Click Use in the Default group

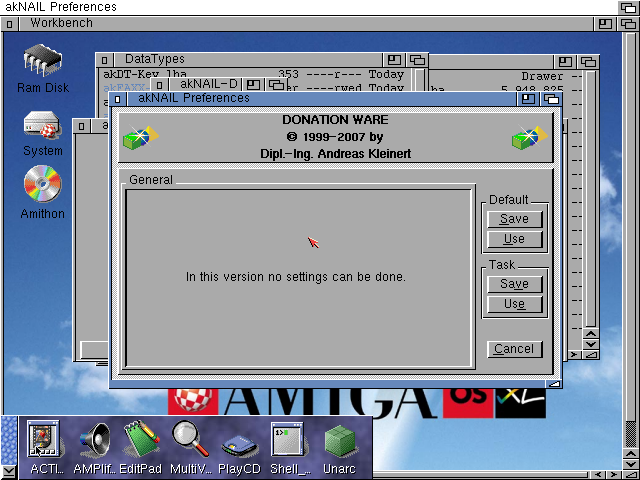pos(515,239)
